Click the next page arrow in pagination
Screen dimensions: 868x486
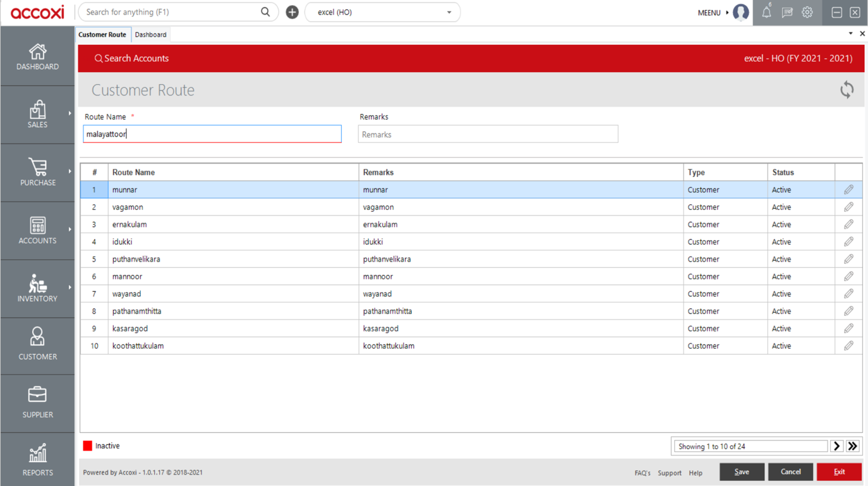[x=836, y=446]
